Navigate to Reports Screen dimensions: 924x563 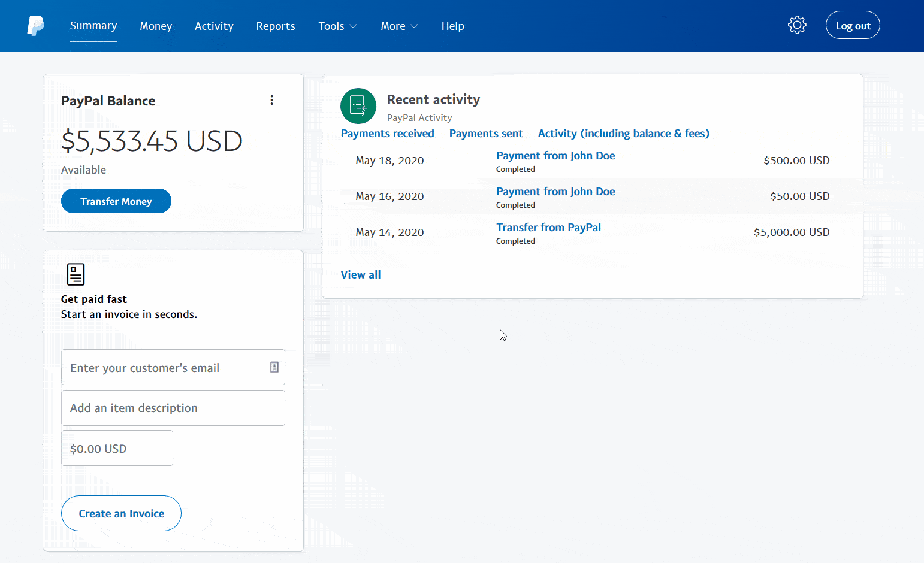[275, 26]
